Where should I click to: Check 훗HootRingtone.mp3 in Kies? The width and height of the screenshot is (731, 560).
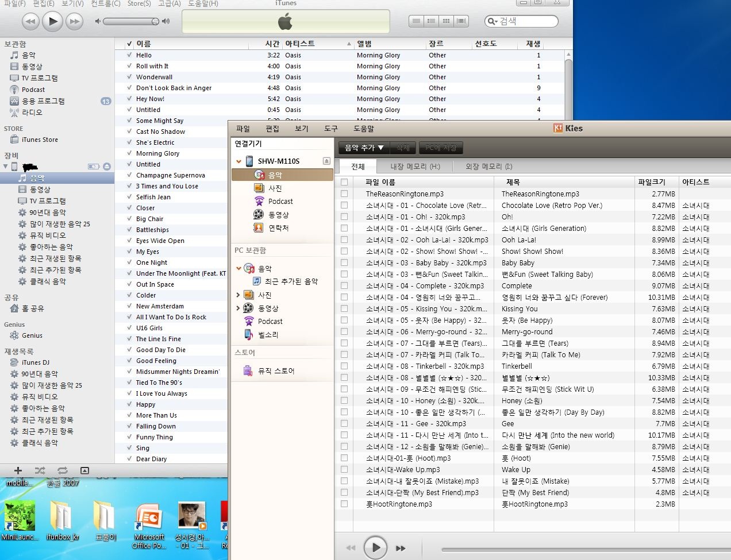(344, 504)
